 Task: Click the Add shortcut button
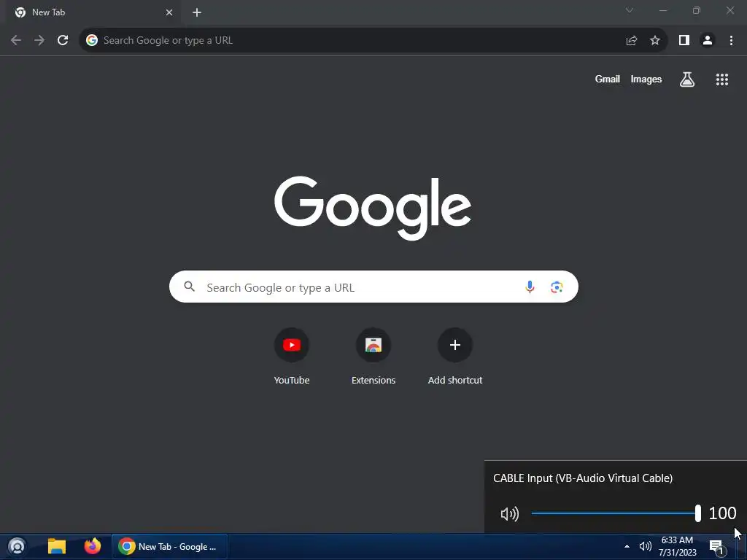click(455, 356)
